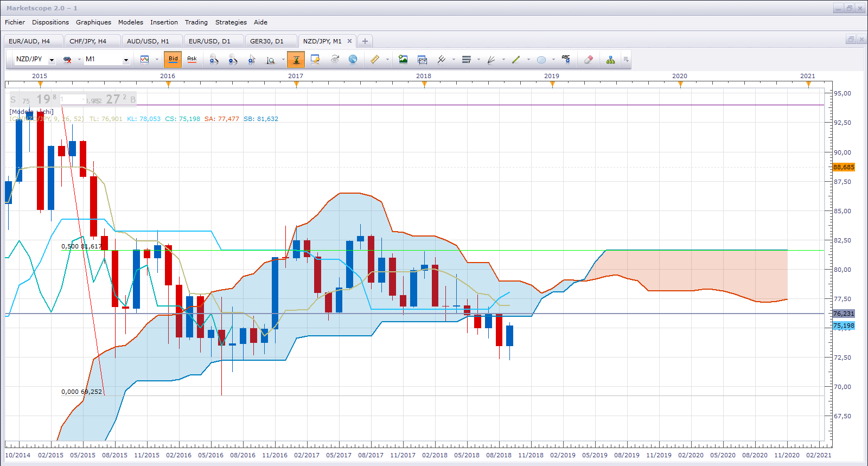Open the fan lines dropdown arrow

(503, 60)
